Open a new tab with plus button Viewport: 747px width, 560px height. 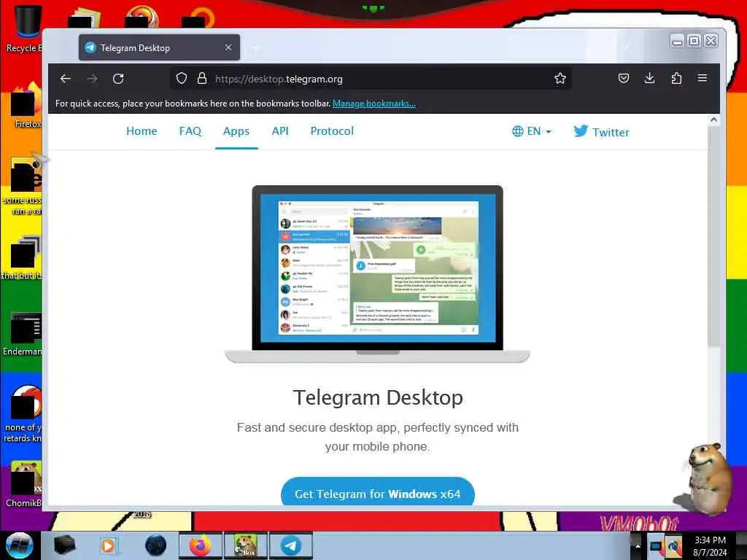(256, 48)
